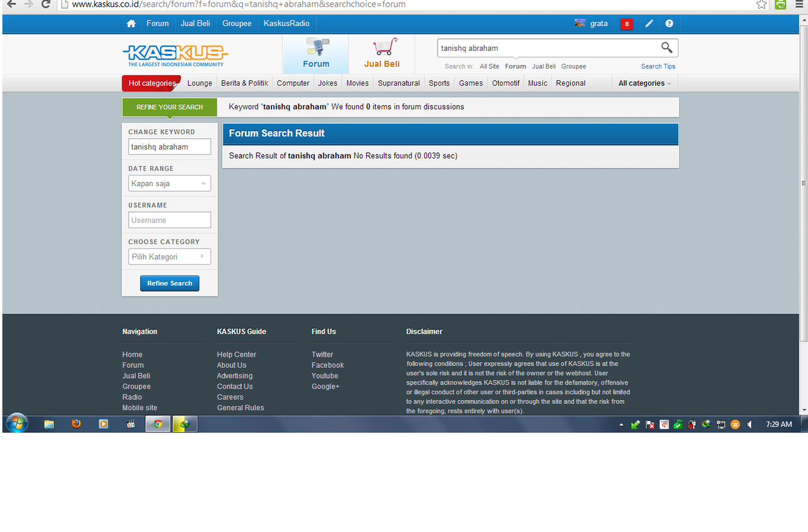Viewport: 808px width, 532px height.
Task: Click the Hot categories tab
Action: [x=151, y=83]
